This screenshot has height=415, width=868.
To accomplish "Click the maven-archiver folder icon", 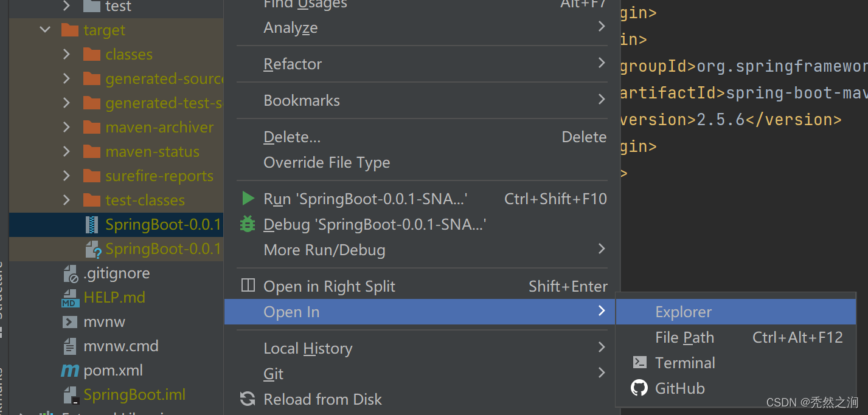I will pos(92,127).
